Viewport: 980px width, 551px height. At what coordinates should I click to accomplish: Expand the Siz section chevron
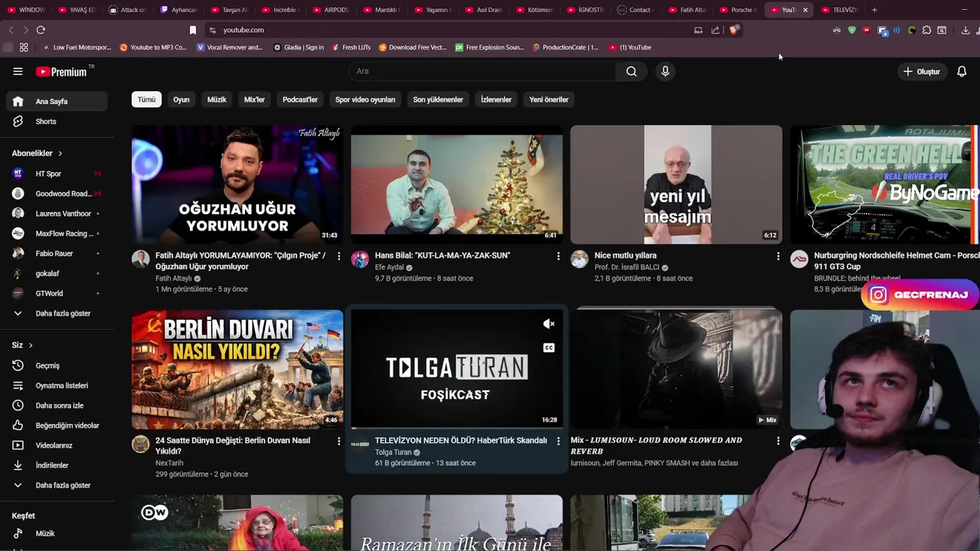click(31, 345)
